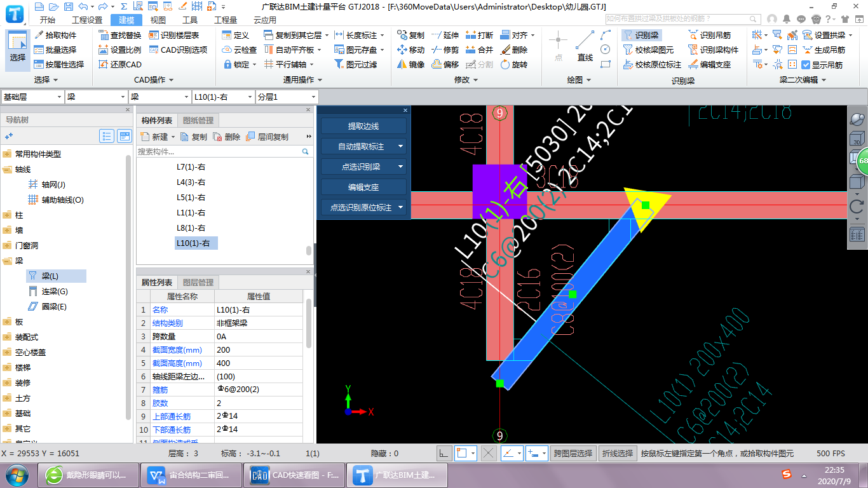
Task: Click the 按属性选择 select by attribute tool
Action: tap(59, 64)
